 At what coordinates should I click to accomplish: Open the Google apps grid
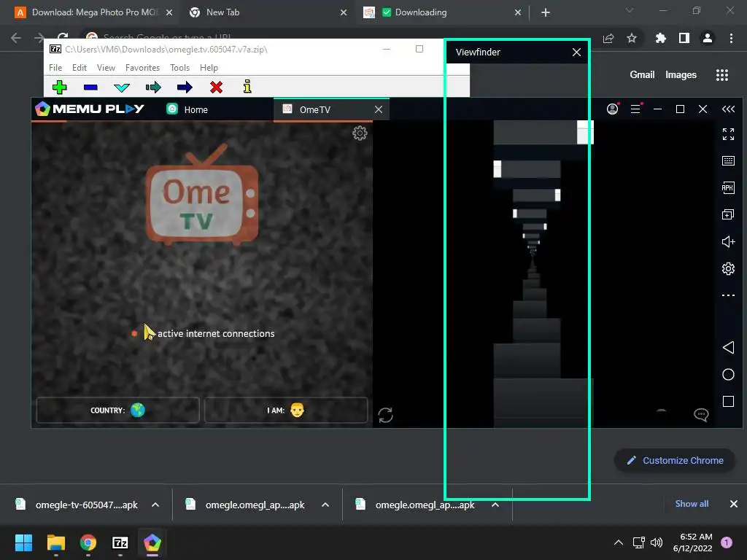click(x=722, y=75)
